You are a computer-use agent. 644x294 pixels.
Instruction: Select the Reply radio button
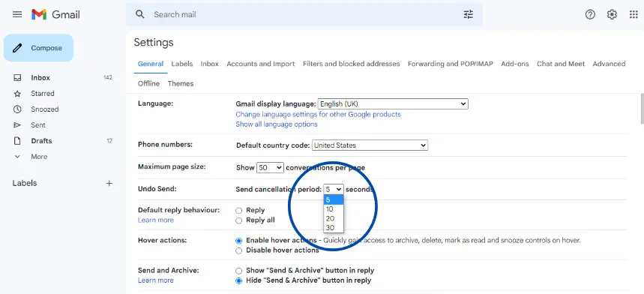tap(238, 211)
